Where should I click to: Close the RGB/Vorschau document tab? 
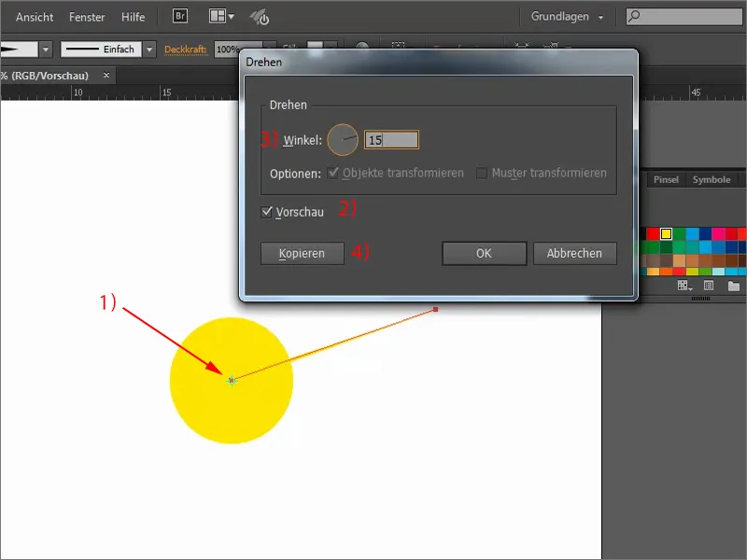106,76
